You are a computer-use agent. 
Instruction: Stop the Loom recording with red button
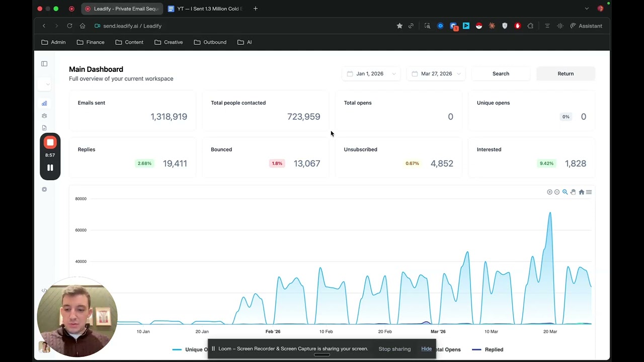point(50,143)
